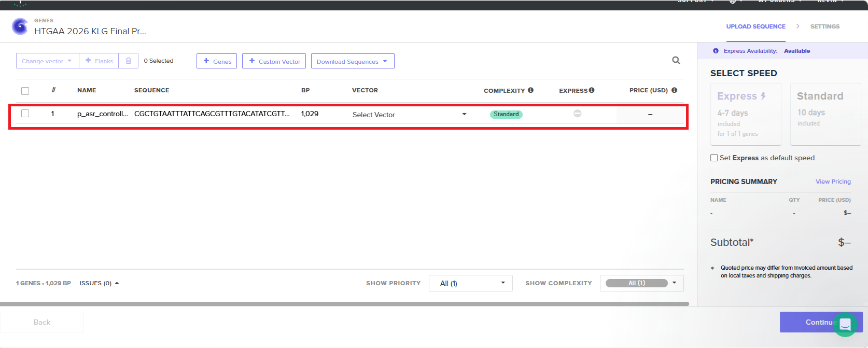This screenshot has width=868, height=348.
Task: Expand the Issues (0) panel
Action: point(99,283)
